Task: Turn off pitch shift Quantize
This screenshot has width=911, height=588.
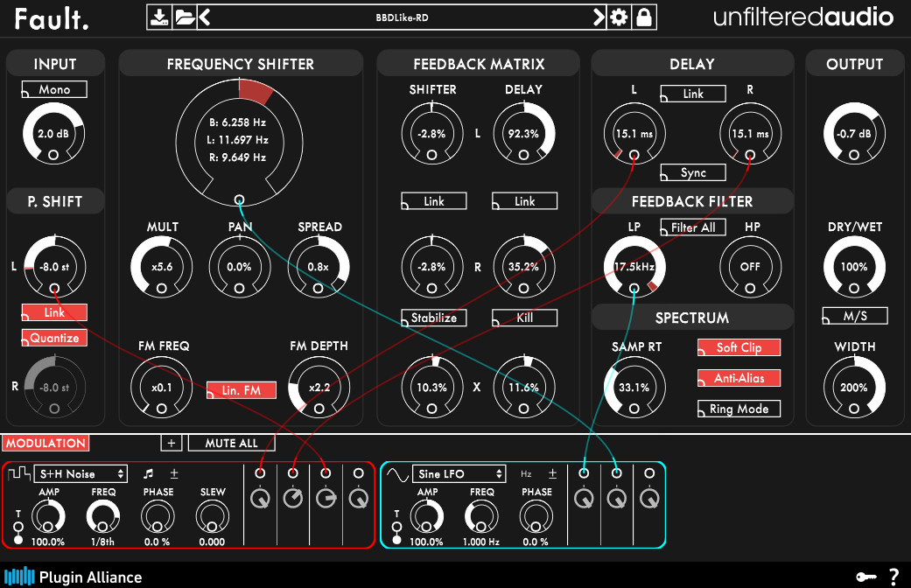Action: [54, 338]
